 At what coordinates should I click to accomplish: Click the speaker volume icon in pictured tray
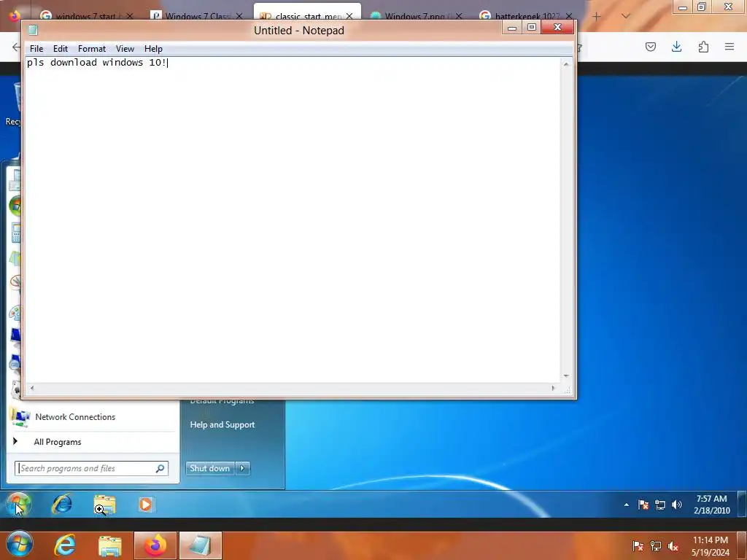click(x=676, y=505)
